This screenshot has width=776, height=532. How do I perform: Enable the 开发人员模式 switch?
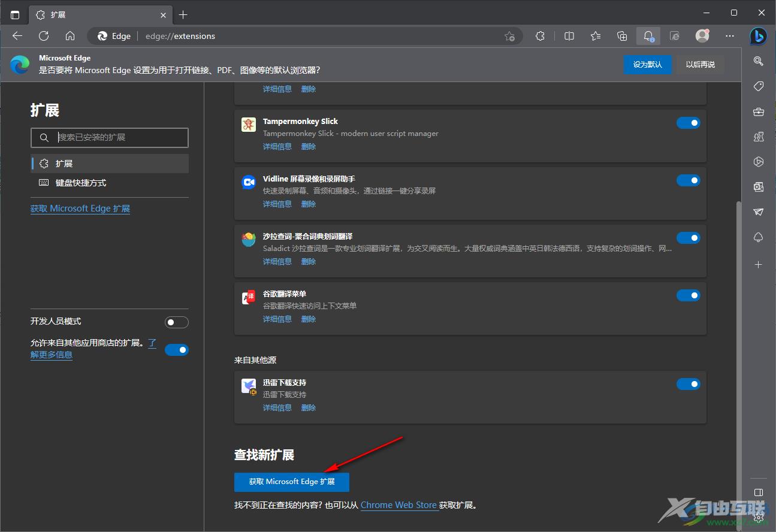[177, 322]
